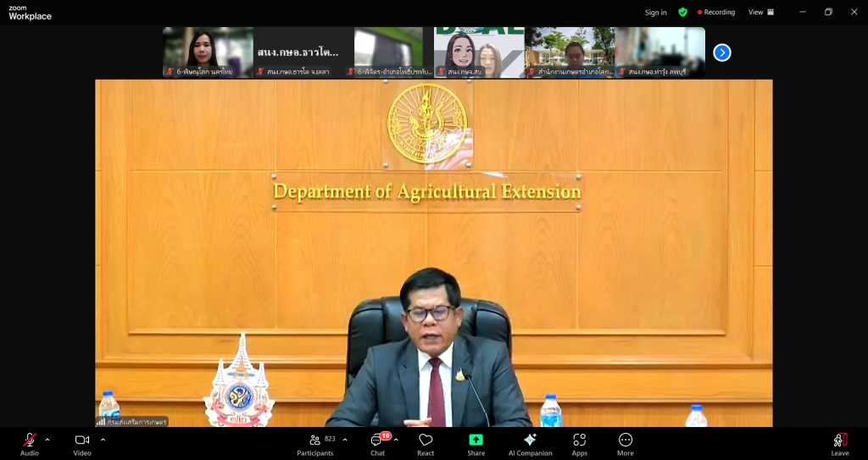Toggle the Video camera button
868x460 pixels.
click(82, 442)
